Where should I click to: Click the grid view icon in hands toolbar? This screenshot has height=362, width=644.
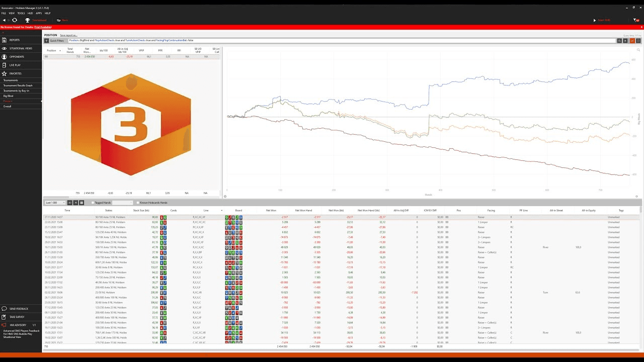[82, 203]
